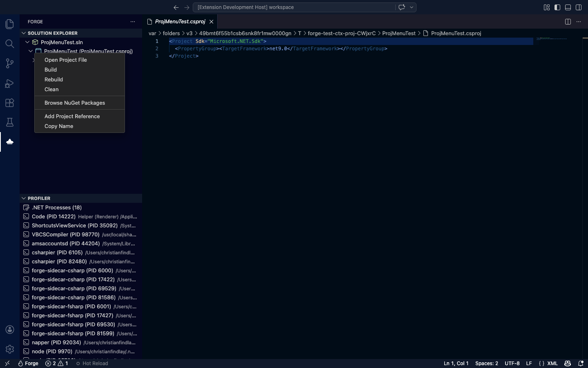The image size is (588, 368).
Task: Open the Extensions view
Action: coord(10,103)
